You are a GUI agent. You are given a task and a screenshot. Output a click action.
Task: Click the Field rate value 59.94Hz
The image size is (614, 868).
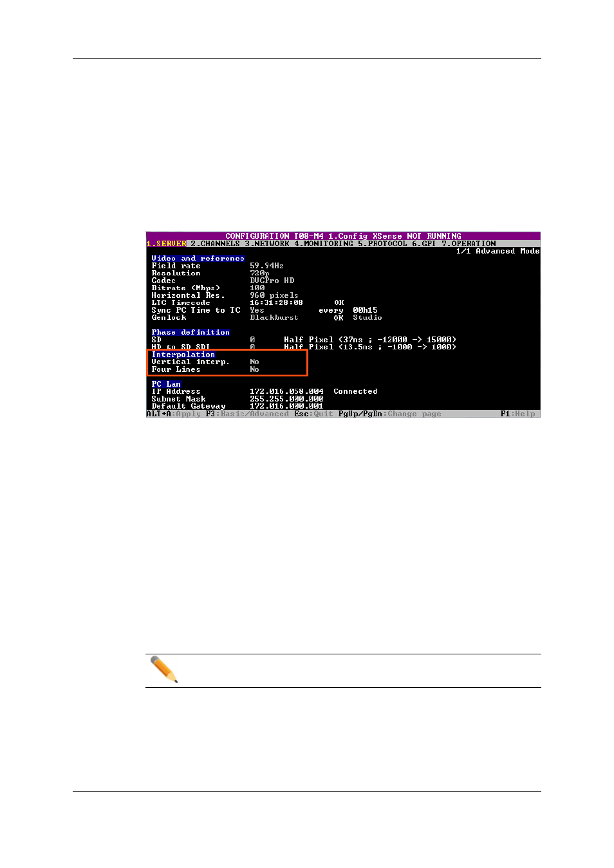tap(266, 266)
